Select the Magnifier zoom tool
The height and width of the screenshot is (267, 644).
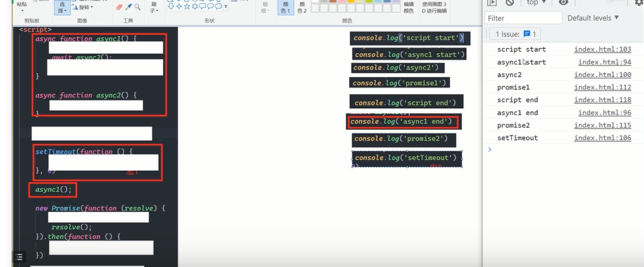point(137,7)
